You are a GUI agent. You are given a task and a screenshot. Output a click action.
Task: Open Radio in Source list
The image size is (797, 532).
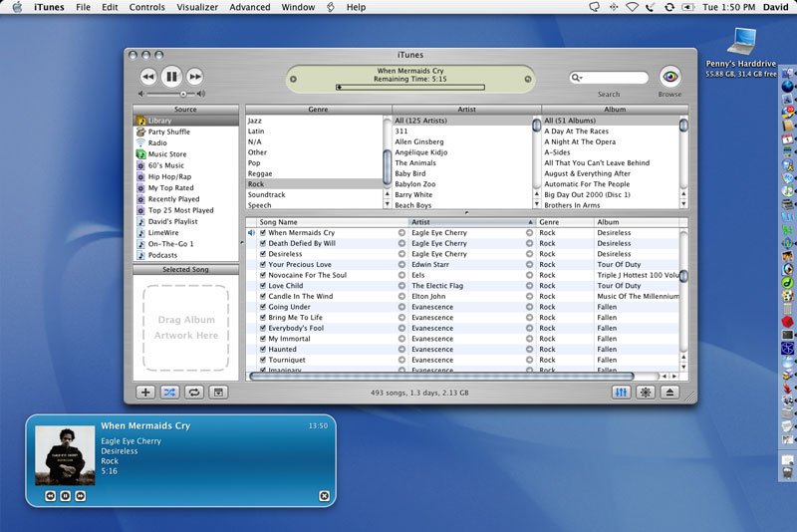[185, 142]
